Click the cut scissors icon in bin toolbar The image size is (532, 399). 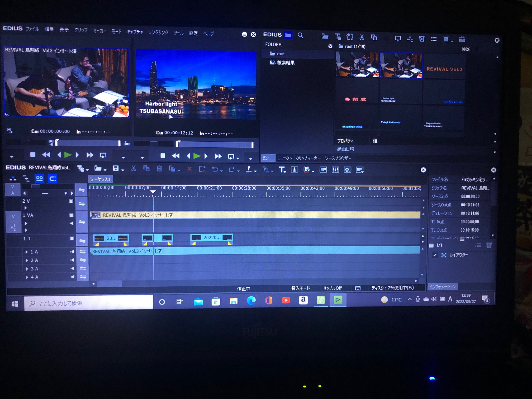point(362,37)
